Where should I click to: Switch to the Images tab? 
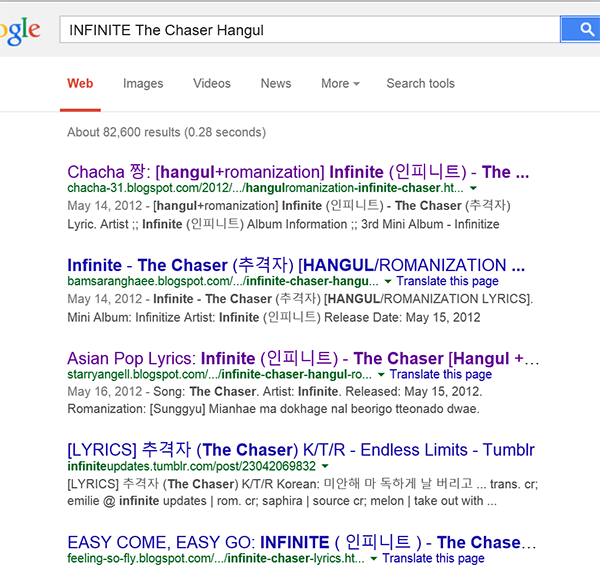[x=143, y=84]
